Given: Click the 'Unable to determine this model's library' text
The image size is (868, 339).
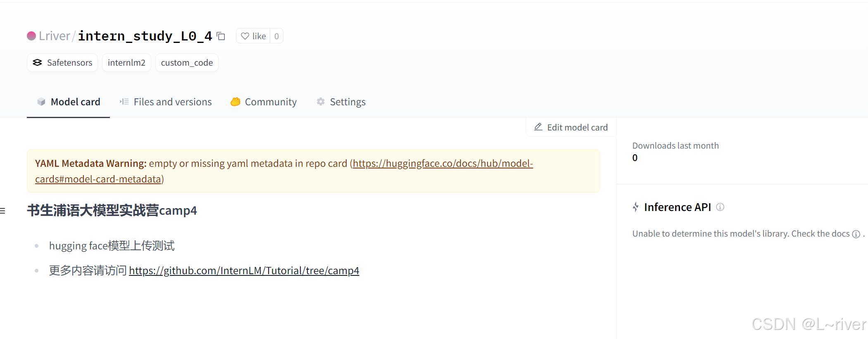Looking at the screenshot, I should 711,234.
